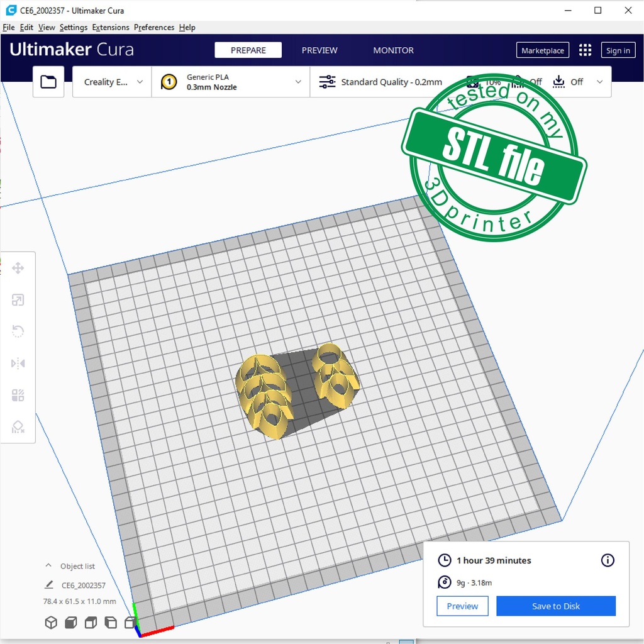The height and width of the screenshot is (644, 644).
Task: Click the Marketplace button
Action: 542,50
